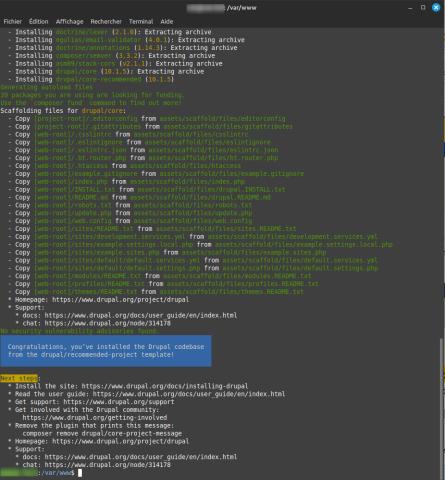Viewport: 445px width, 480px height.
Task: Click the node/314178 chat URL at bottom
Action: point(108,465)
